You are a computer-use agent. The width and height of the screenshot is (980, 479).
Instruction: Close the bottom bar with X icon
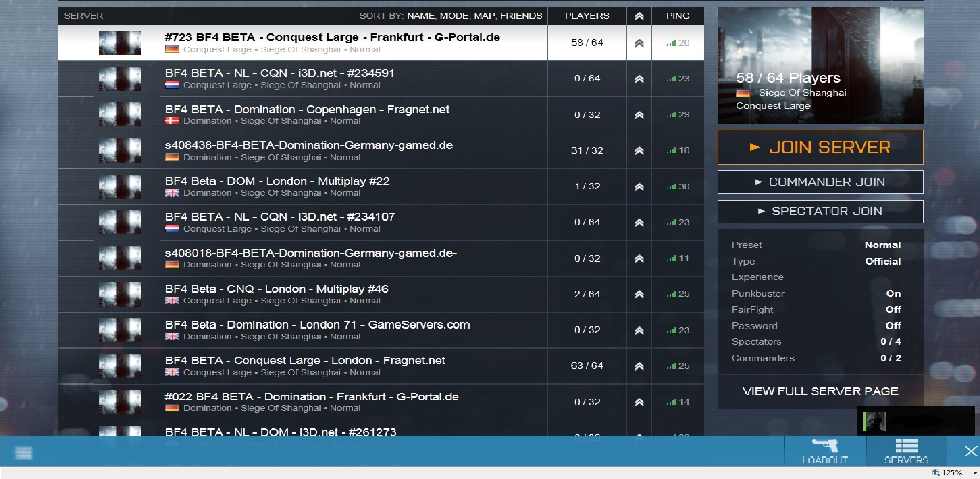971,451
